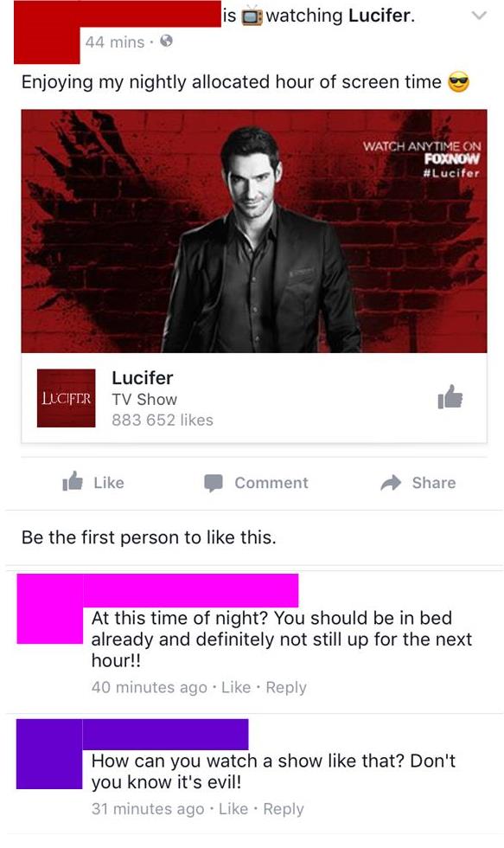The height and width of the screenshot is (848, 504).
Task: Click the bold Lucifer link in header
Action: 381,16
